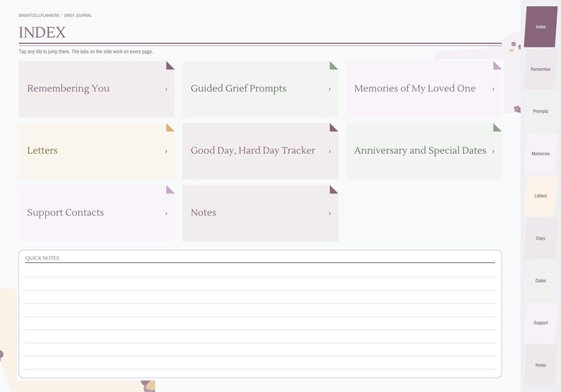This screenshot has width=561, height=392.
Task: Click chevron on Memories of My Loved One
Action: [x=493, y=90]
